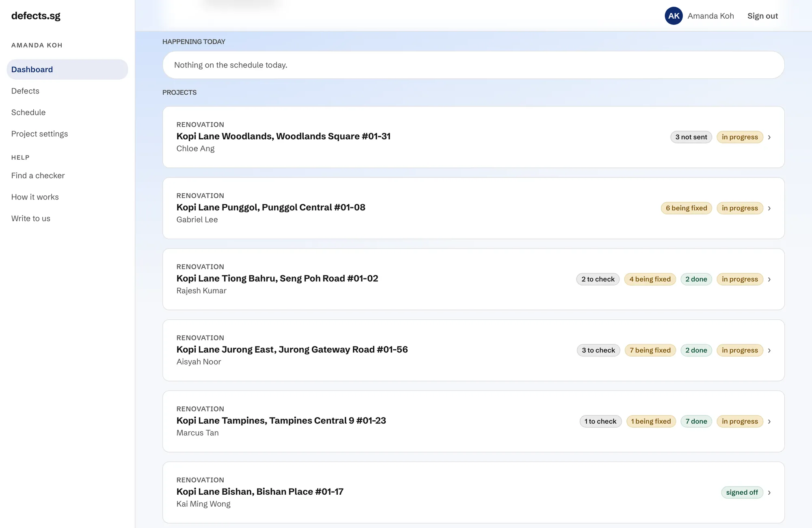Image resolution: width=812 pixels, height=528 pixels.
Task: Expand Kopi Lane Woodlands project via chevron
Action: [x=769, y=137]
